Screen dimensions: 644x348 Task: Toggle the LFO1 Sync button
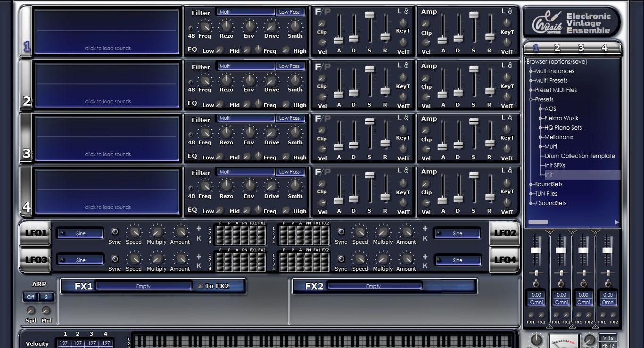click(x=115, y=232)
